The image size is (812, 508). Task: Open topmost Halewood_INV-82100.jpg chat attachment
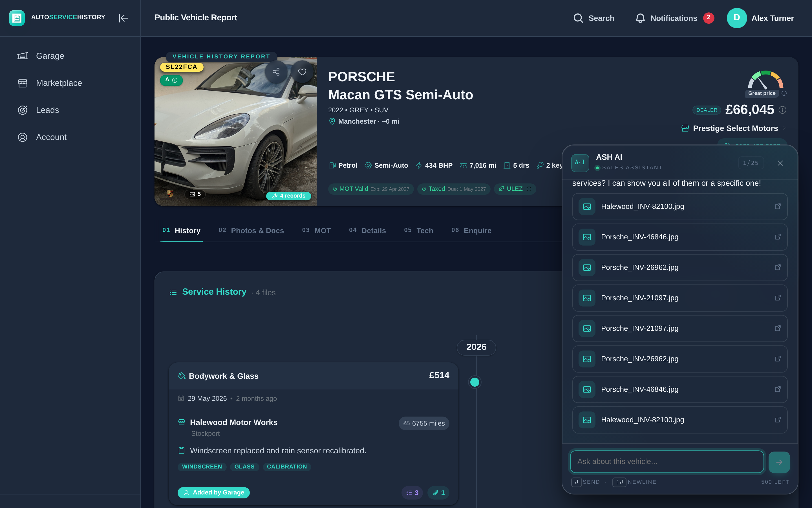pos(680,207)
